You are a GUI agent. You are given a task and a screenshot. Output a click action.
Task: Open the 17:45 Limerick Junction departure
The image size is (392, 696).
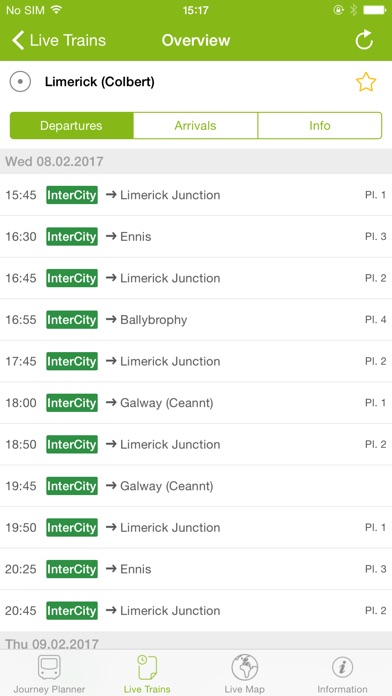pyautogui.click(x=196, y=361)
